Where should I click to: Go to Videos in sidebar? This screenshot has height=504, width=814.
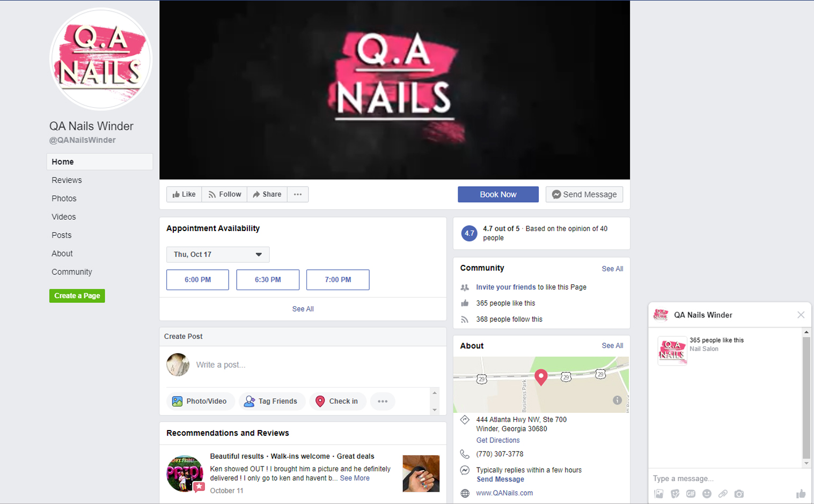coord(63,217)
